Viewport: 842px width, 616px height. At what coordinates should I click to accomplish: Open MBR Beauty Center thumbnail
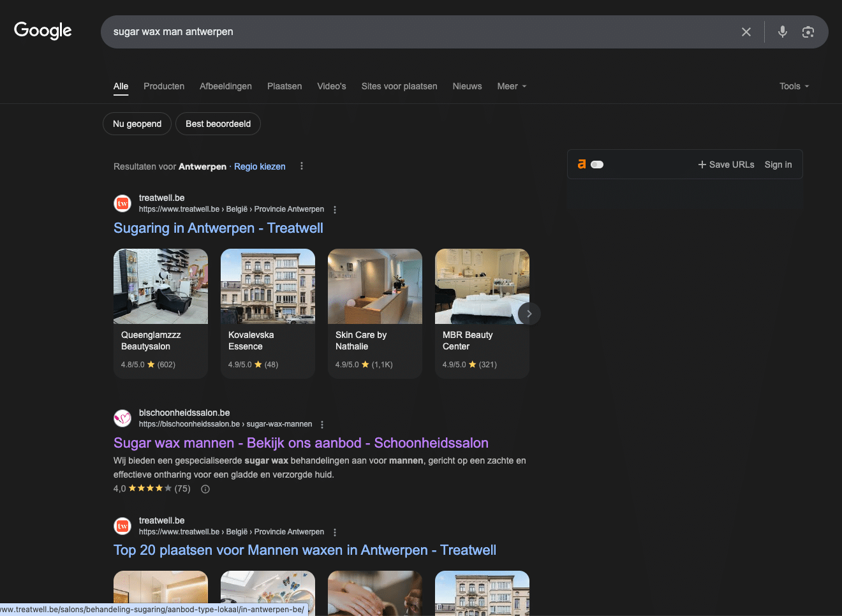click(x=482, y=286)
